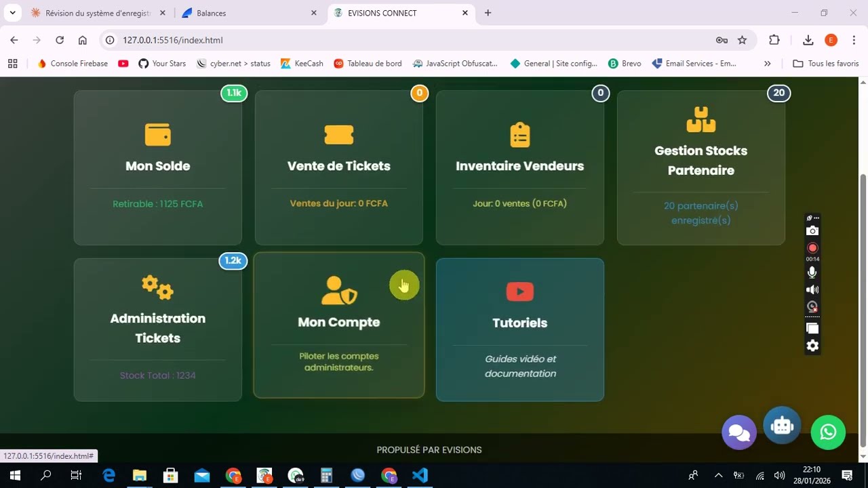Open Administration Tickets gears icon
Image resolution: width=868 pixels, height=488 pixels.
pos(157,287)
